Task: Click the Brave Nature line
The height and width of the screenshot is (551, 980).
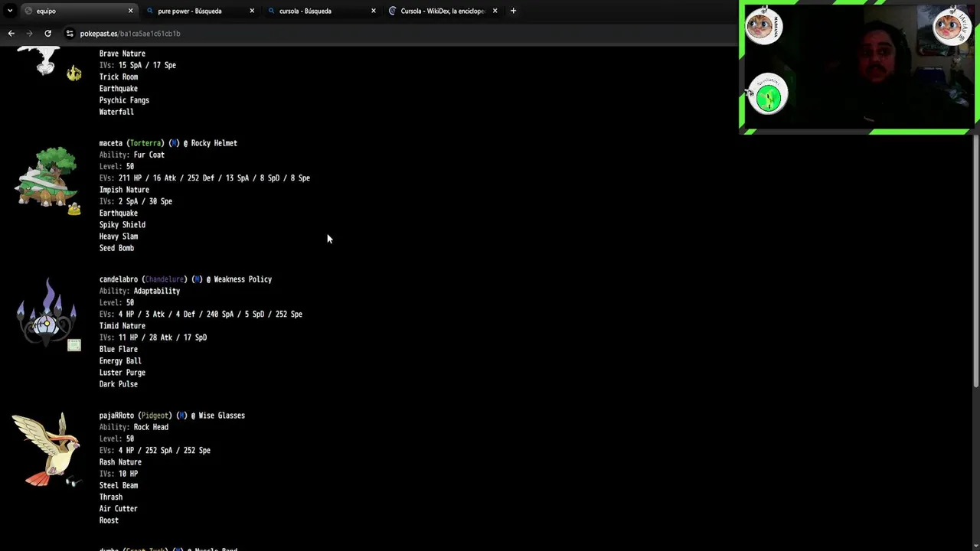Action: (x=122, y=54)
